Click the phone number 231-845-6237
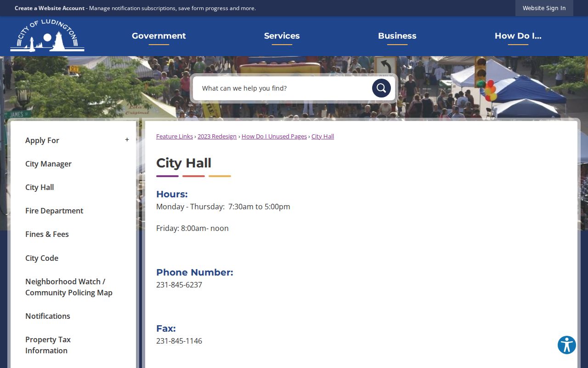The image size is (588, 368). (x=179, y=285)
